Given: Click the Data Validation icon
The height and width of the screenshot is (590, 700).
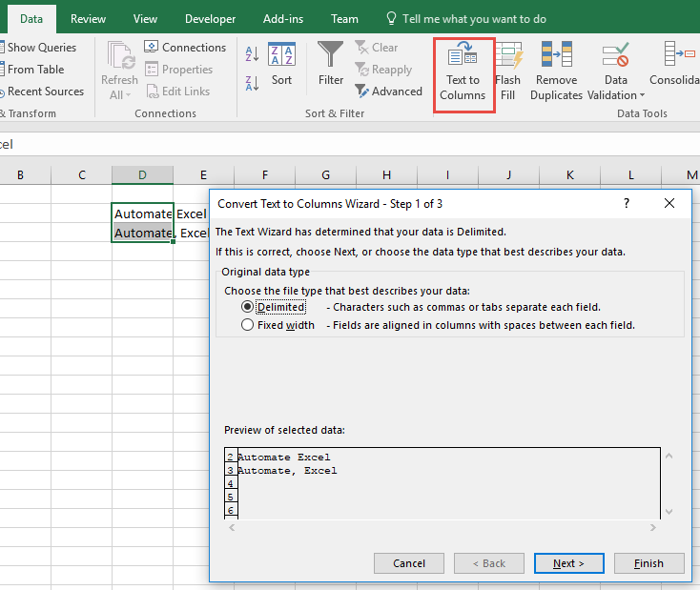Looking at the screenshot, I should (x=616, y=54).
